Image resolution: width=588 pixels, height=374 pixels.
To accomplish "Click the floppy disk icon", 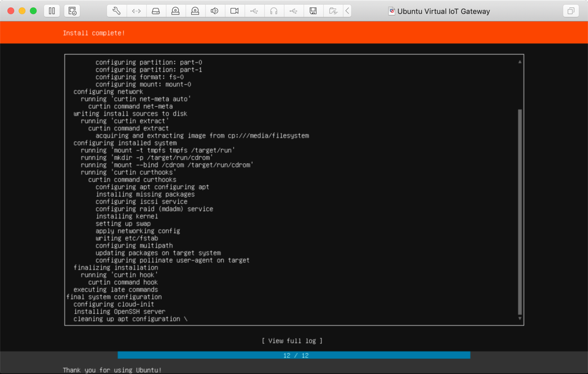I will 313,11.
